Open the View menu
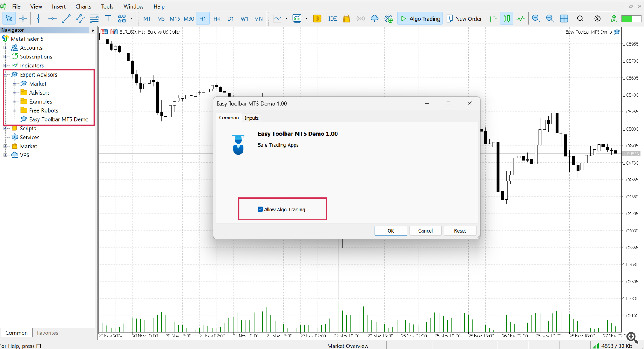 [x=36, y=6]
